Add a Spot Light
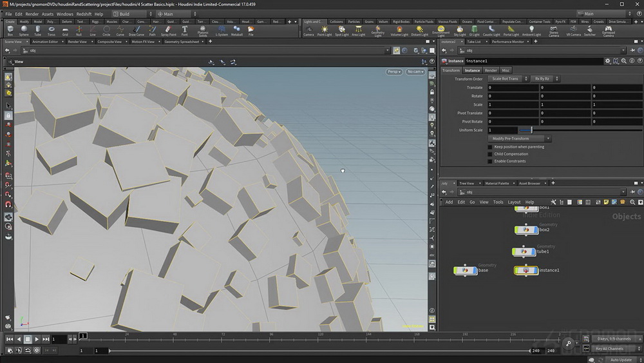This screenshot has width=644, height=363. [x=342, y=31]
